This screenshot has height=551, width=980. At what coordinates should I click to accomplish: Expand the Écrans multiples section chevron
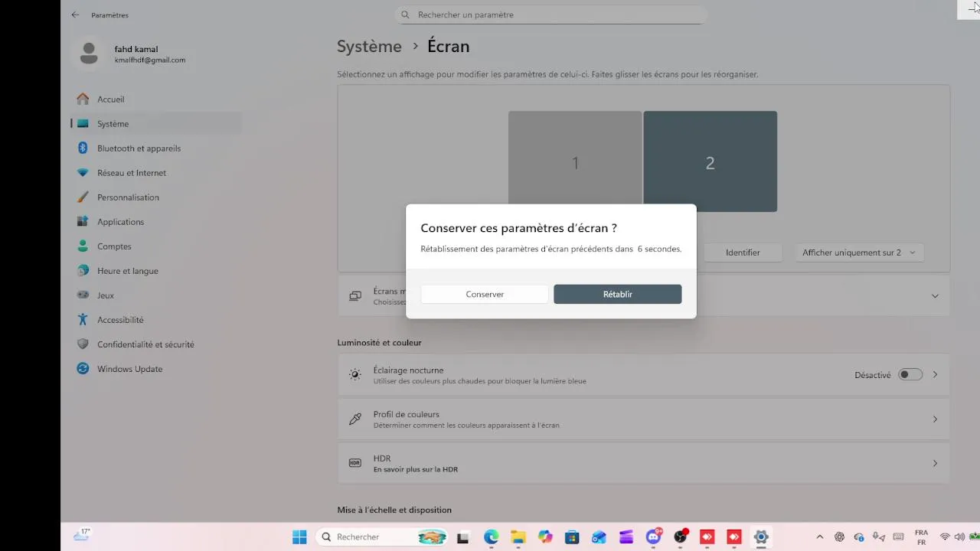click(x=935, y=296)
